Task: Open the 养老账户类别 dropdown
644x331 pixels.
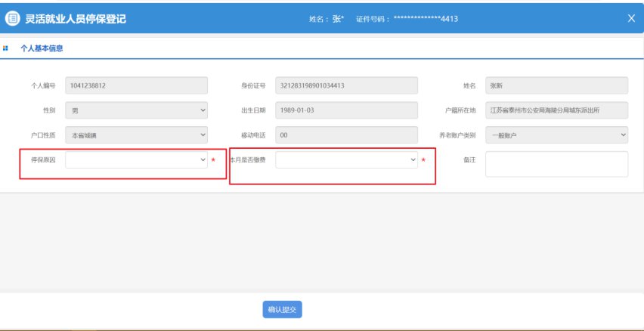Action: [556, 135]
